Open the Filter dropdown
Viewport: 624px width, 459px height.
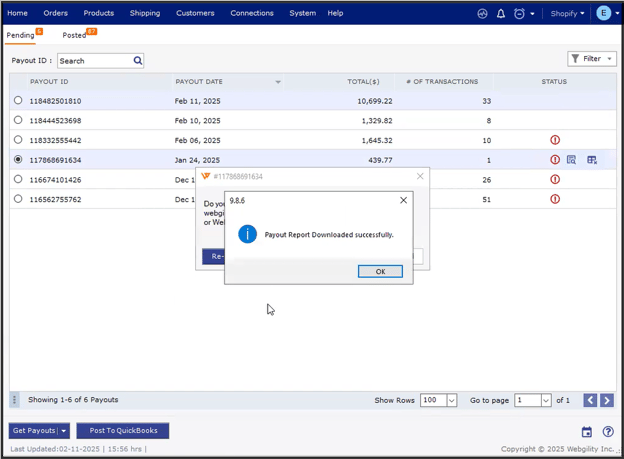pos(592,59)
